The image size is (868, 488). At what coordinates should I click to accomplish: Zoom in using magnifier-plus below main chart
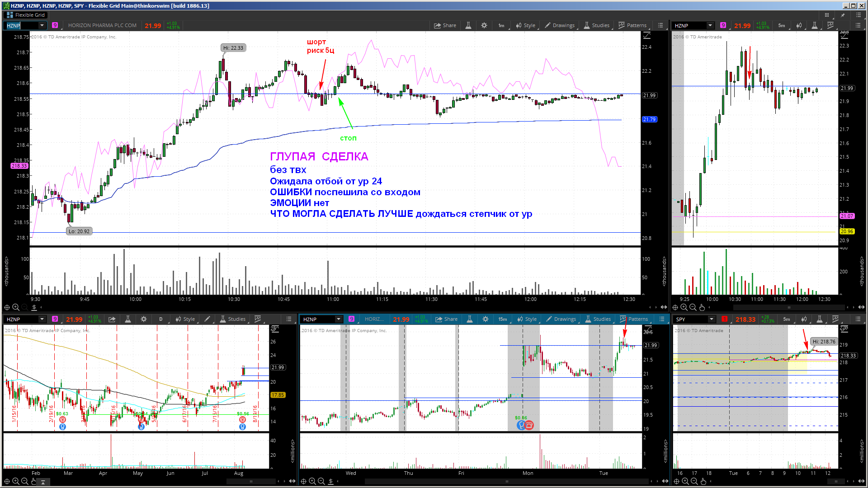point(16,307)
